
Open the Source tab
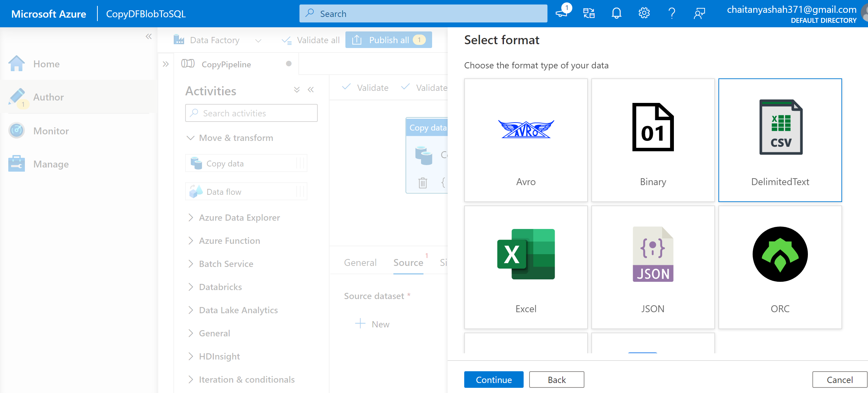[x=408, y=263]
